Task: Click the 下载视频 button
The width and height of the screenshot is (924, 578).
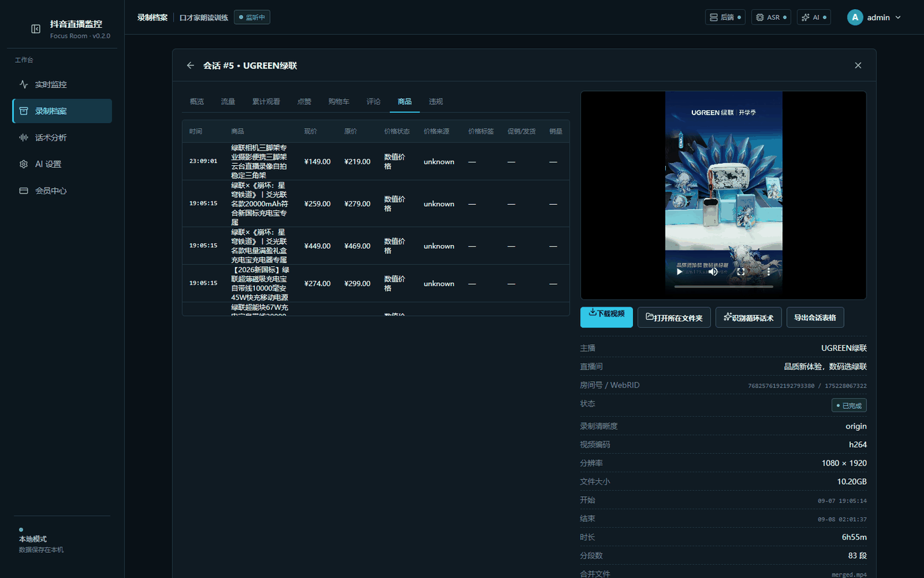Action: tap(607, 317)
